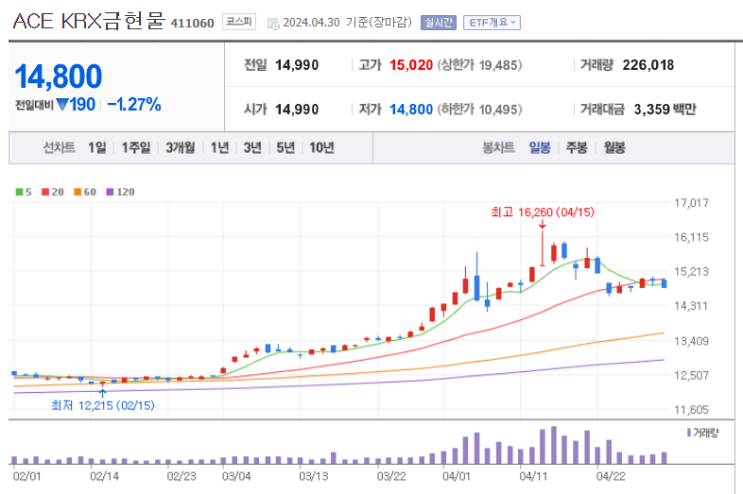Click the 17,017 price axis label
The image size is (743, 494).
click(691, 203)
